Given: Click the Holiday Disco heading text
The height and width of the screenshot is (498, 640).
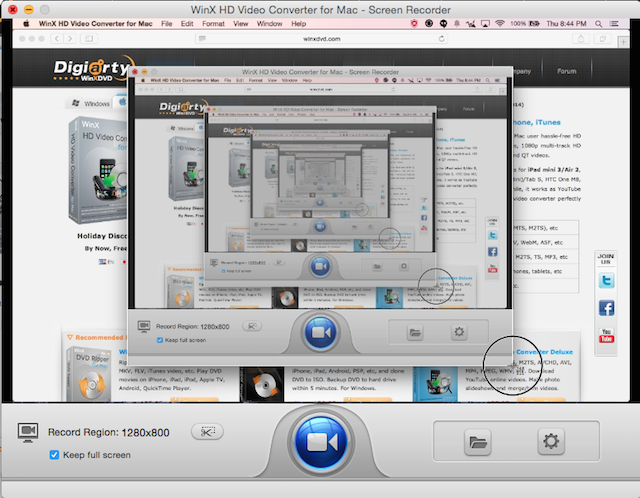Looking at the screenshot, I should 102,236.
